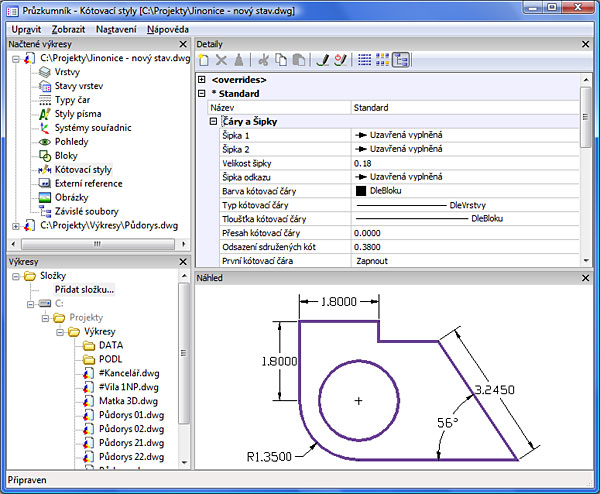Toggle the tree view mode button

[401, 60]
